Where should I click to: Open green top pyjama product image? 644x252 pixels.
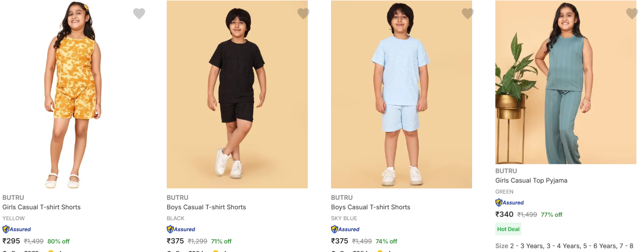pos(566,83)
